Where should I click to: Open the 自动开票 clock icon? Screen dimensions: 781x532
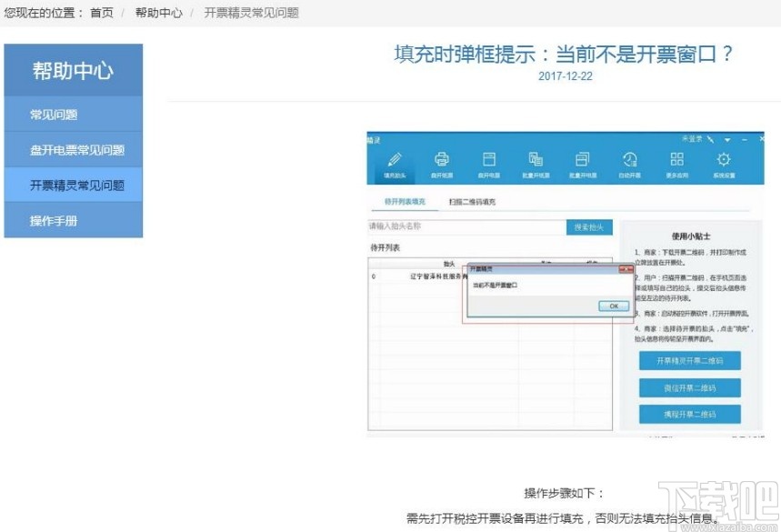point(629,159)
